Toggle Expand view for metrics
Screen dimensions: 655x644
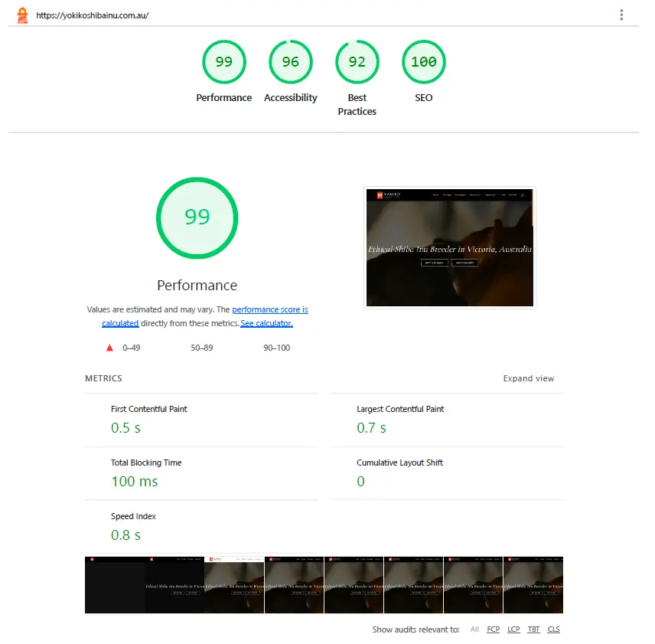[529, 378]
